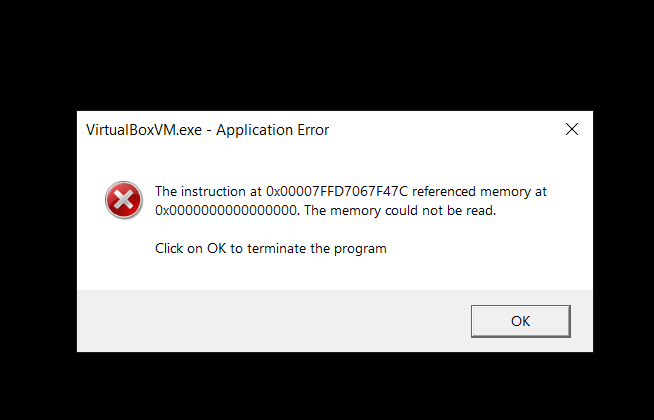Image resolution: width=654 pixels, height=420 pixels.
Task: Click the words Application Error in title
Action: 272,130
